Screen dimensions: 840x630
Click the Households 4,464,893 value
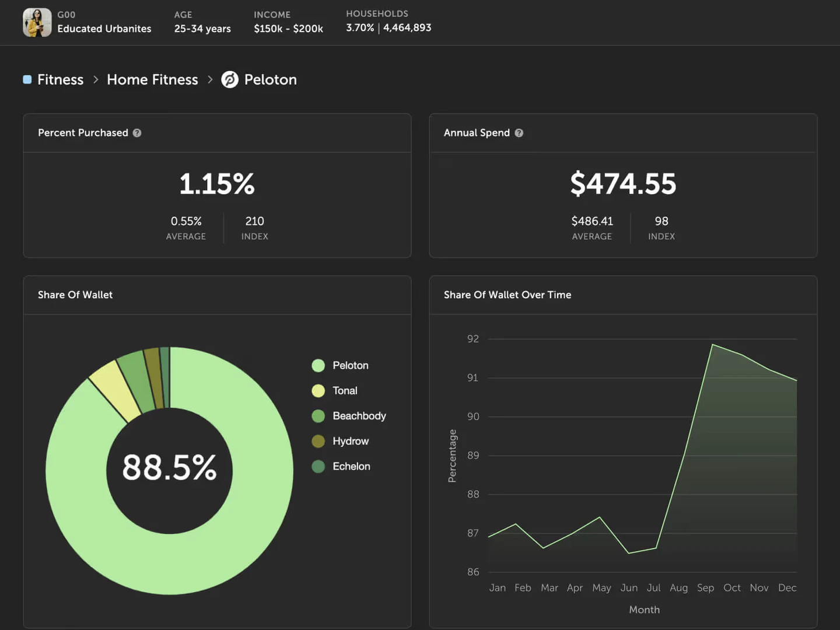407,27
